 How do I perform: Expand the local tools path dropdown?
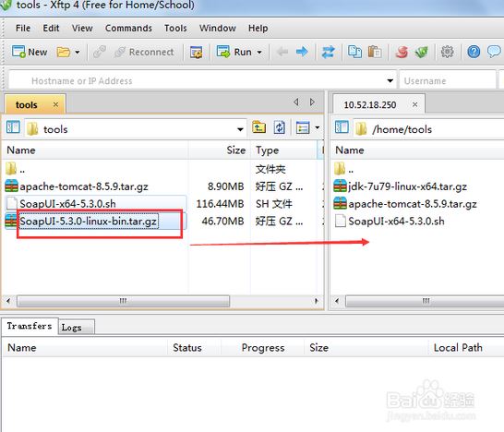[240, 129]
